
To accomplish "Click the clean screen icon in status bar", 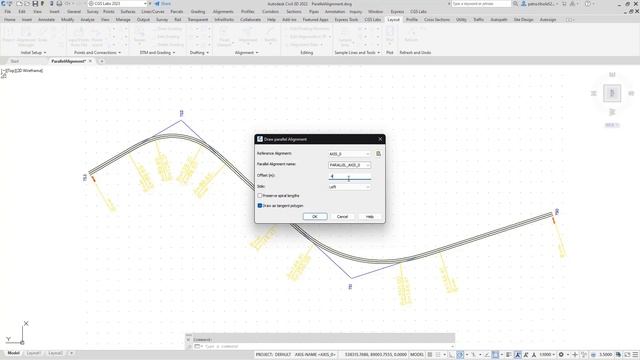I will 627,355.
